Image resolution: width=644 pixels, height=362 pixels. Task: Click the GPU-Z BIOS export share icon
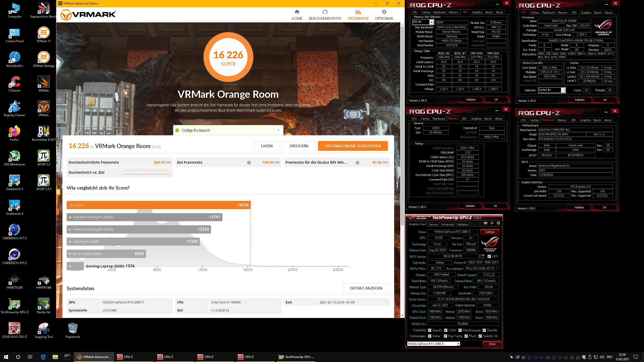tap(482, 256)
